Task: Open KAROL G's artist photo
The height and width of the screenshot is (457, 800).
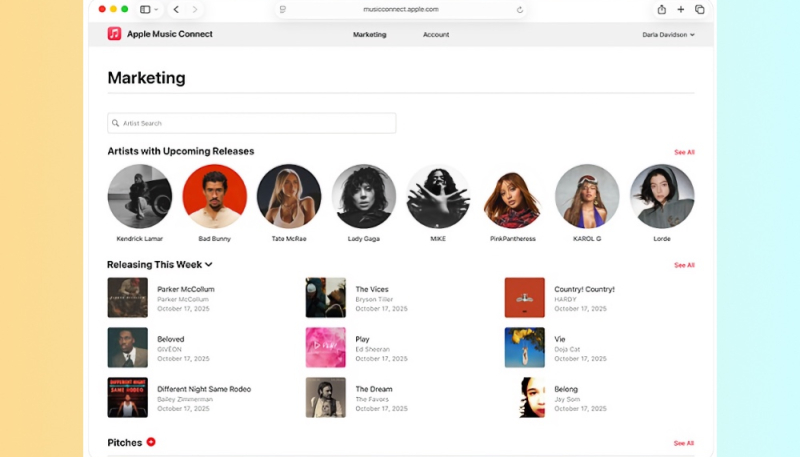Action: pyautogui.click(x=587, y=196)
